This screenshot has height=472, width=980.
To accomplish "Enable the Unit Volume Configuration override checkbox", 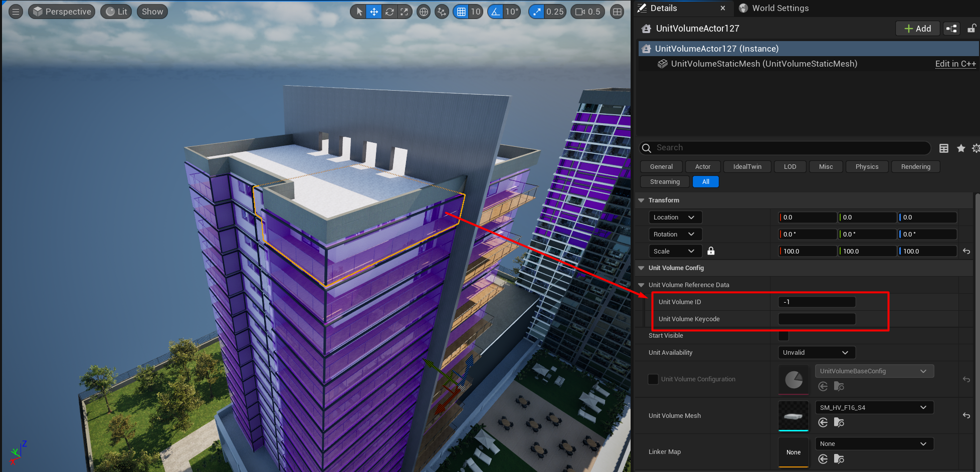I will (x=653, y=379).
